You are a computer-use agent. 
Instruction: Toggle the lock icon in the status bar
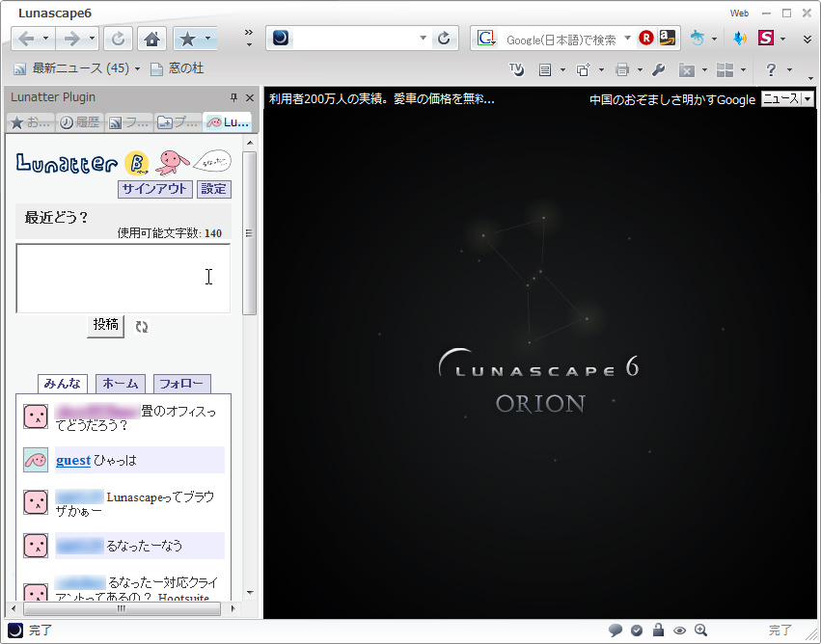658,630
